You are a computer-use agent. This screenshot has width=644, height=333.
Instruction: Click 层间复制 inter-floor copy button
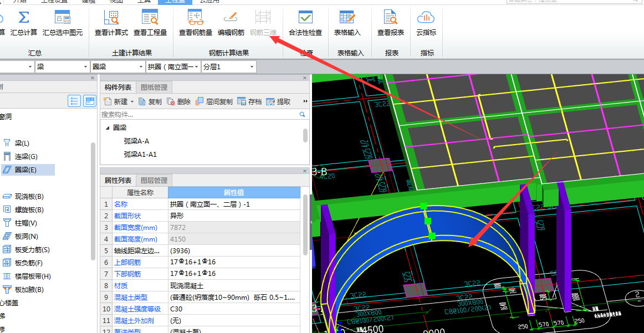pos(214,101)
